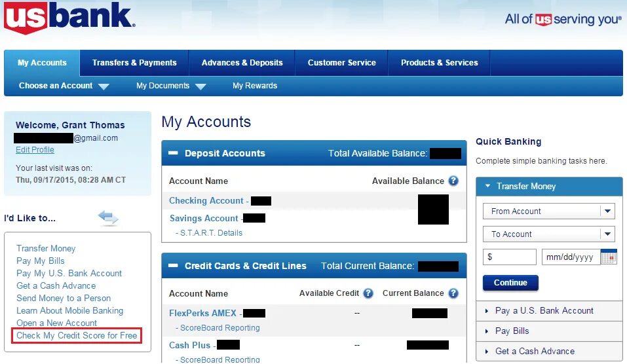Open the Customer Service tab
The image size is (627, 364).
pos(341,63)
